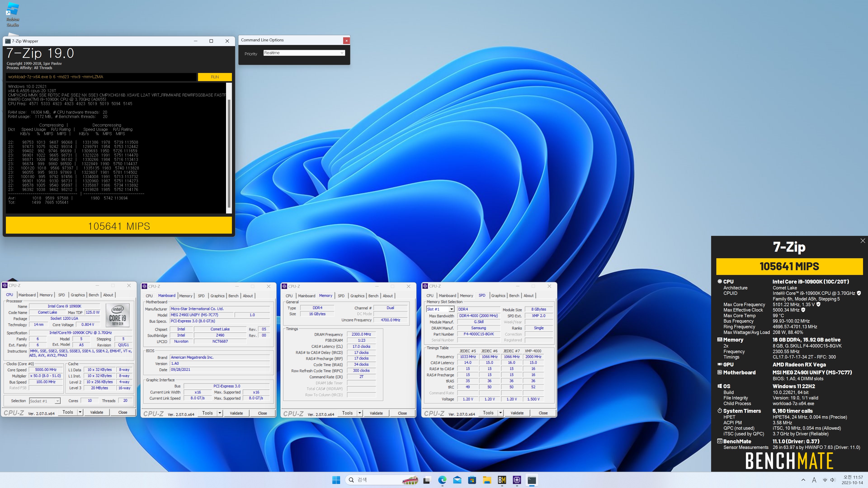Screen dimensions: 868x488
Task: Open File Explorer from taskbar
Action: [487, 480]
